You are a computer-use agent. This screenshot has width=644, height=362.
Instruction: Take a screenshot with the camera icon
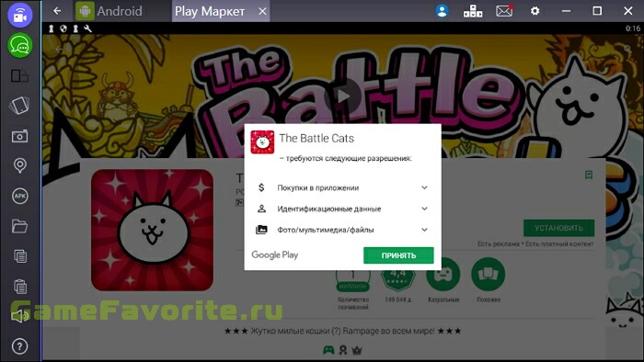click(x=19, y=136)
